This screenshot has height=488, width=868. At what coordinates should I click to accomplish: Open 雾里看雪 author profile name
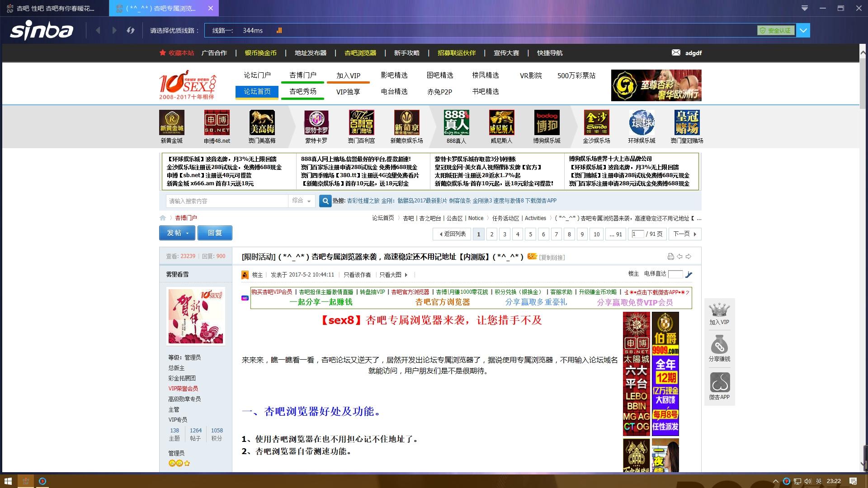click(178, 274)
